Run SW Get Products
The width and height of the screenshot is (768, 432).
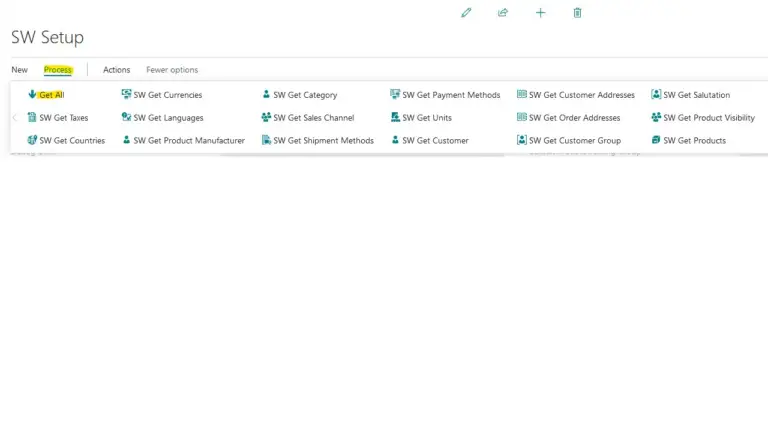pyautogui.click(x=695, y=141)
